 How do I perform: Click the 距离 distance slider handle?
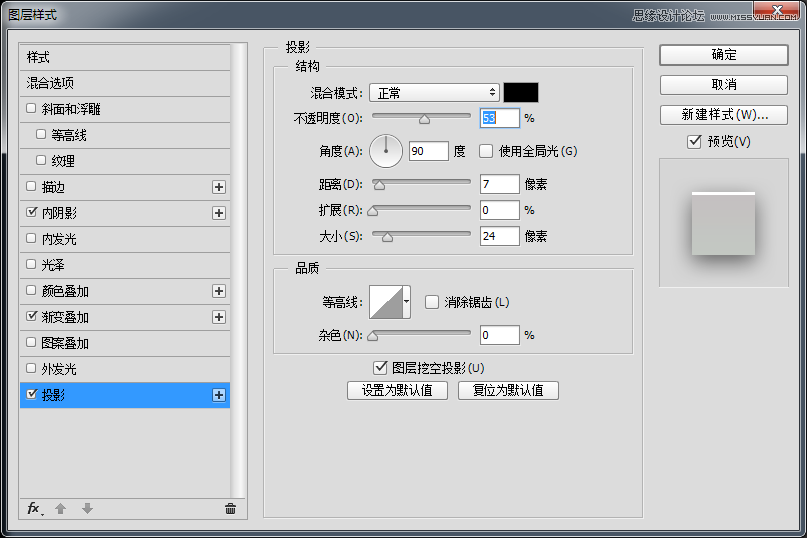(379, 185)
